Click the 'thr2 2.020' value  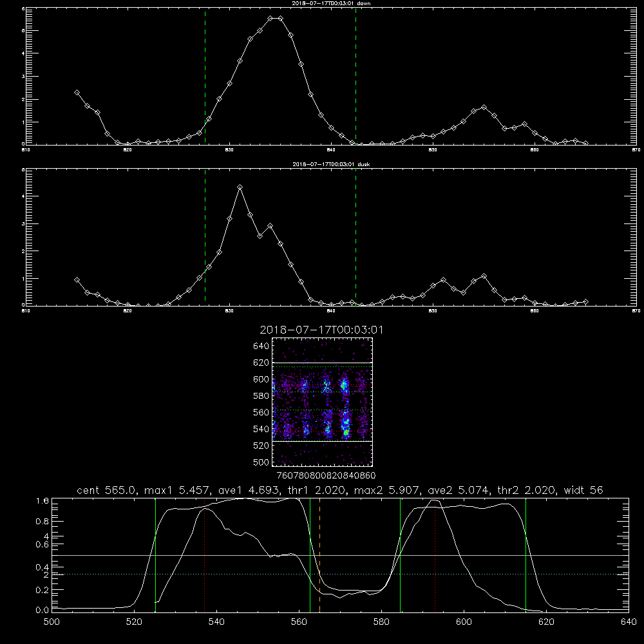(527, 490)
